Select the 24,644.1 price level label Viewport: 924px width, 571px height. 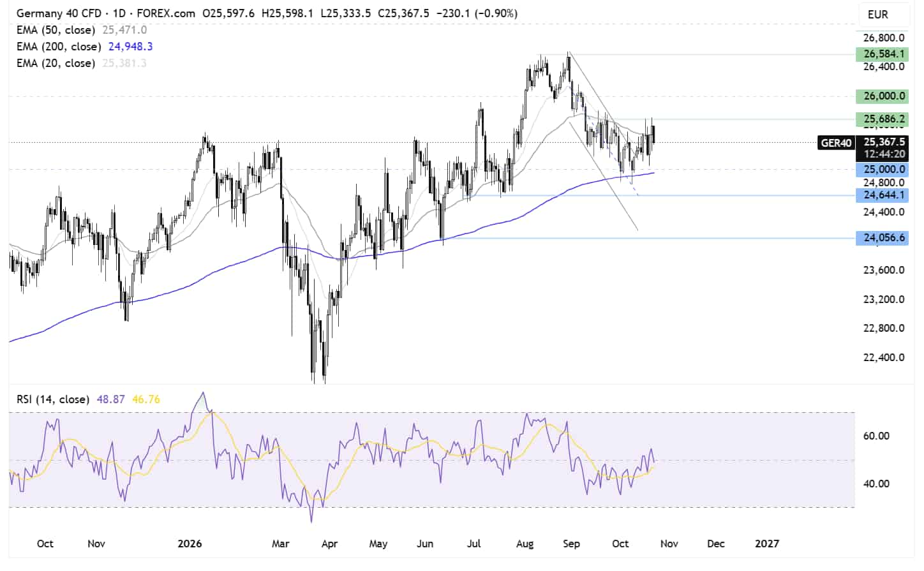pyautogui.click(x=883, y=195)
